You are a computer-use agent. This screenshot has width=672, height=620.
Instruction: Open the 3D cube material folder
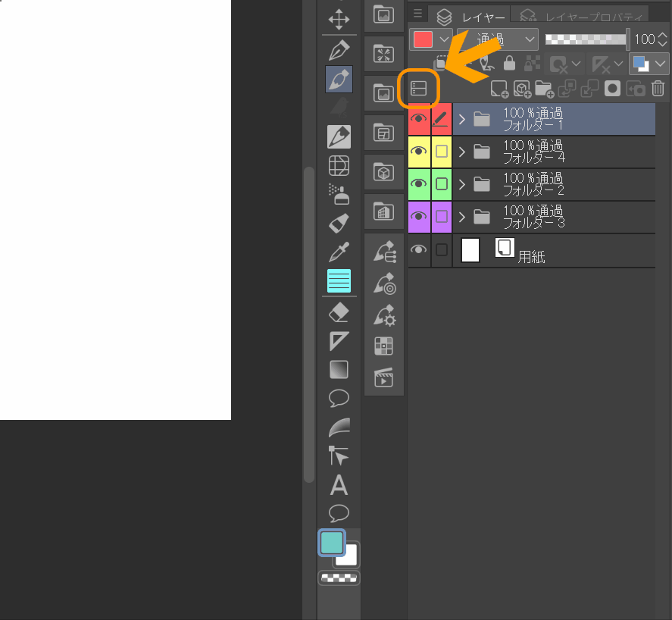383,172
